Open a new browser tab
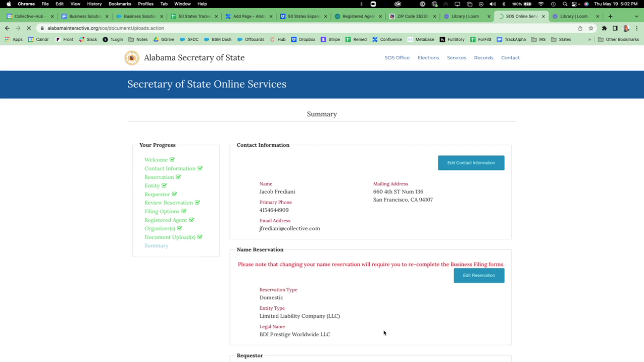Image resolution: width=644 pixels, height=362 pixels. click(x=610, y=16)
